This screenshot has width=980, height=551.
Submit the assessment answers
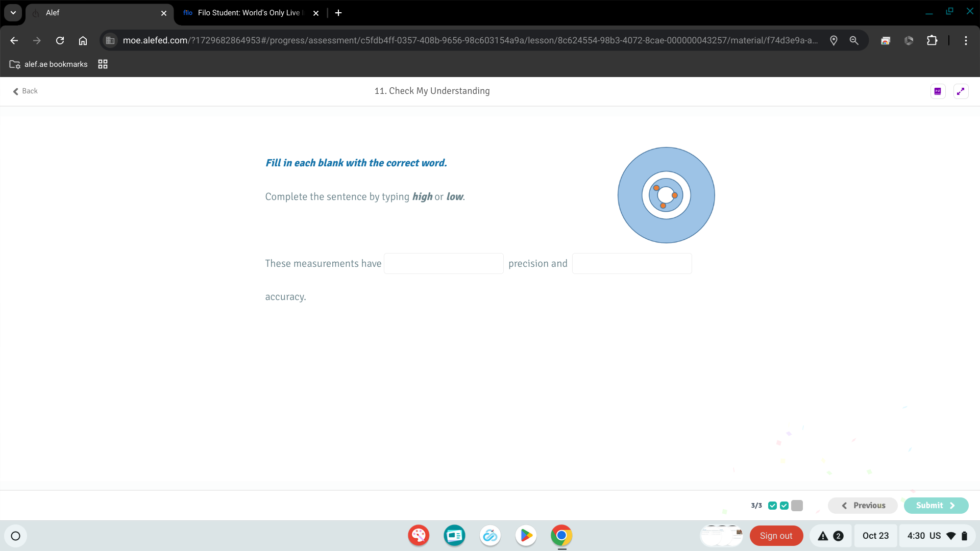[x=936, y=506]
